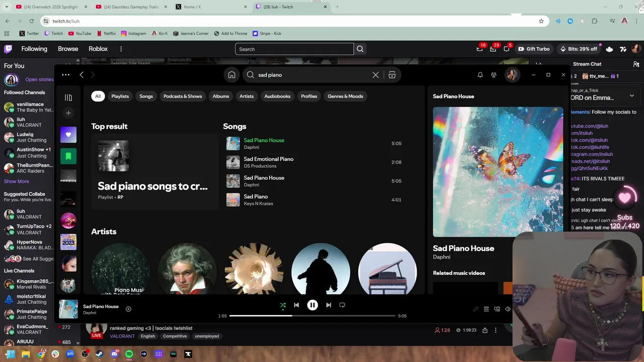
Task: Seek on the song progress bar
Action: pos(312,316)
